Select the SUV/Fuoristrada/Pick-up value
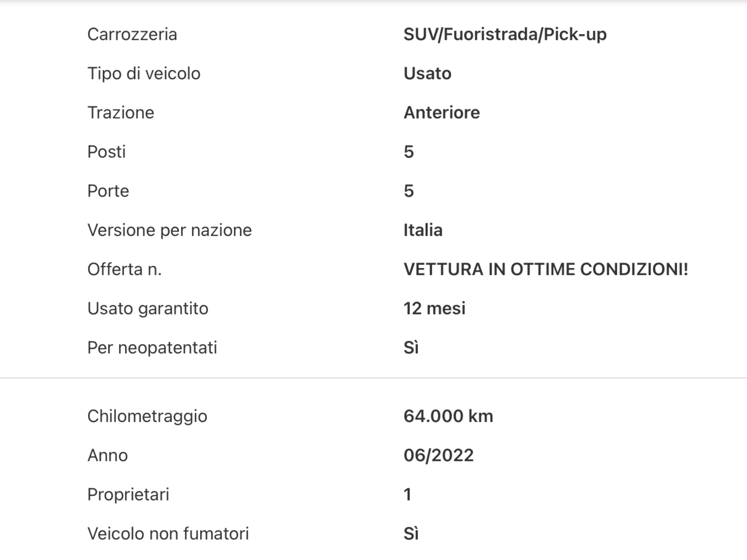 pos(505,35)
